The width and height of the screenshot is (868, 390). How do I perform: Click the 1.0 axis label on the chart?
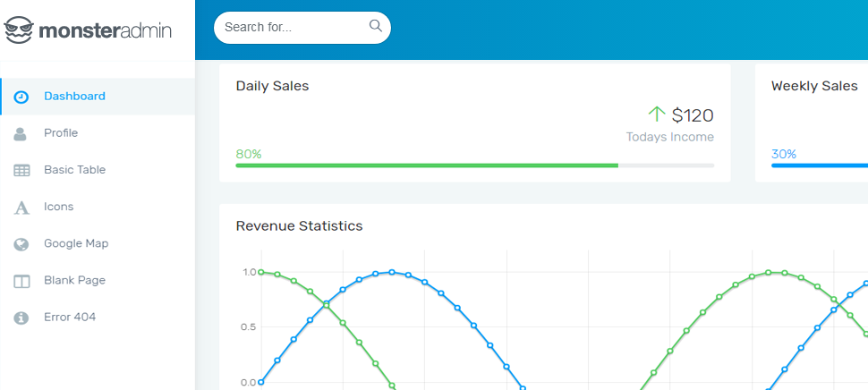250,272
